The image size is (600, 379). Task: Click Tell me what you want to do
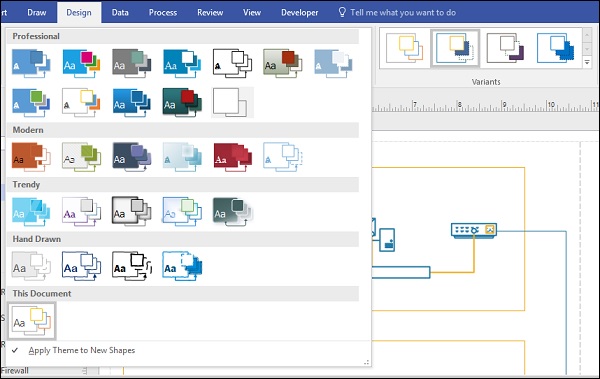(x=403, y=13)
